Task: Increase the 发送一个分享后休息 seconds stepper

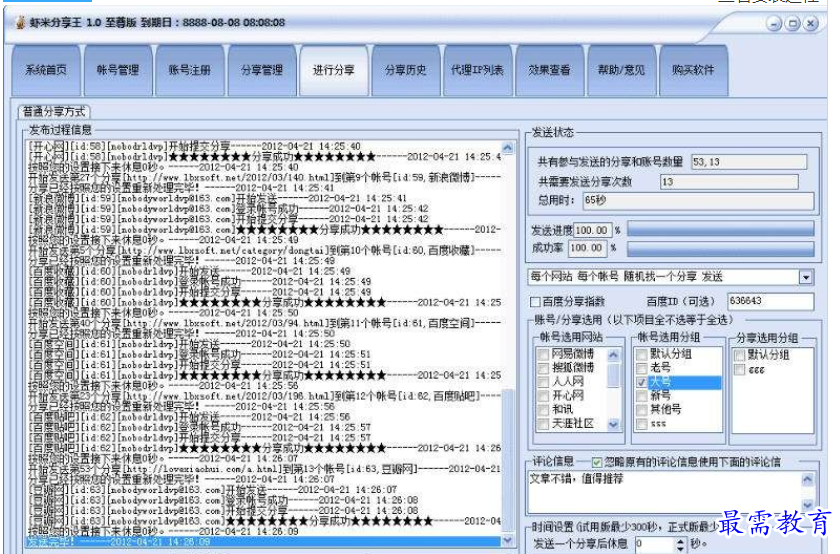Action: [680, 541]
